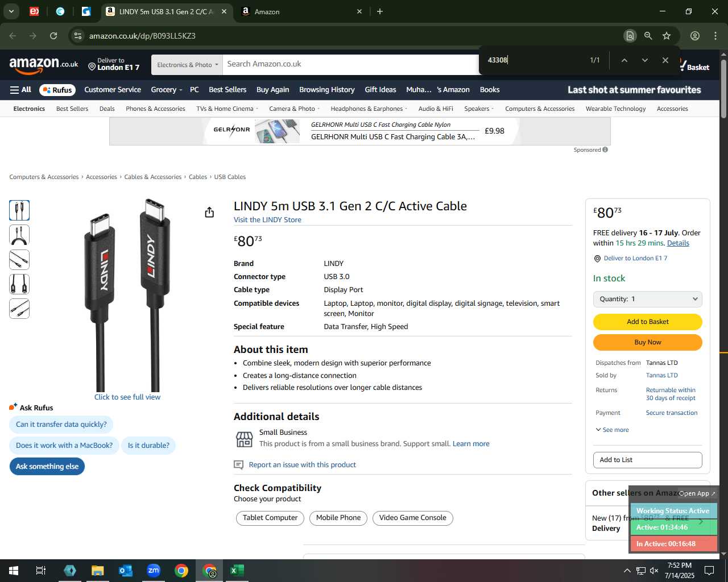Ask Rufus "Does it work with a MacBook?"

click(64, 446)
